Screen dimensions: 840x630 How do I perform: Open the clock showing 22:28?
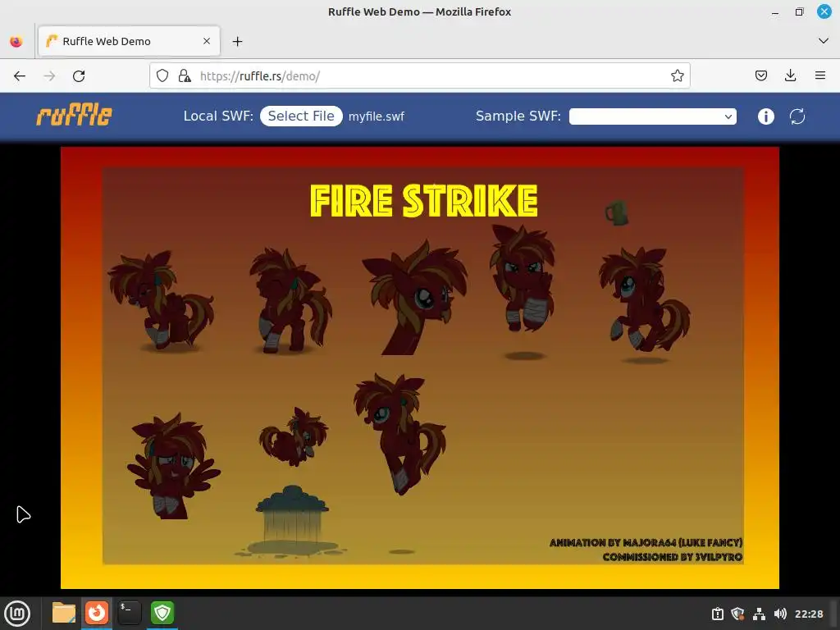click(808, 614)
